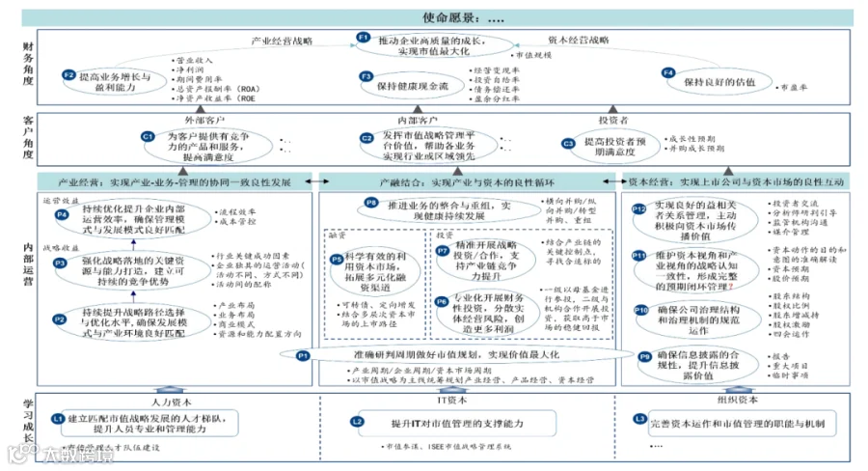Screen dimensions: 868x471
Task: Select the 期间费用率 bullet
Action: point(197,79)
